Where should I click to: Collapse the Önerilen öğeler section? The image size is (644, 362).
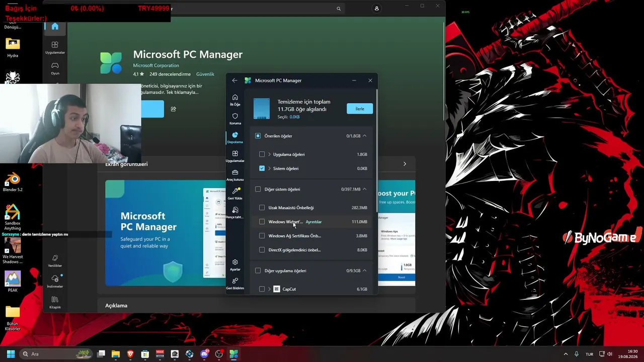click(x=365, y=136)
